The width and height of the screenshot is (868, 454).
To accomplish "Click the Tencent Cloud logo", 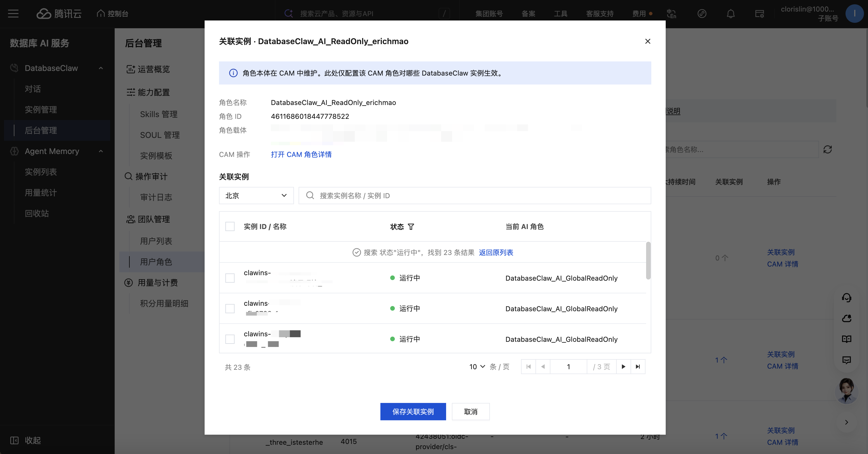I will tap(59, 14).
